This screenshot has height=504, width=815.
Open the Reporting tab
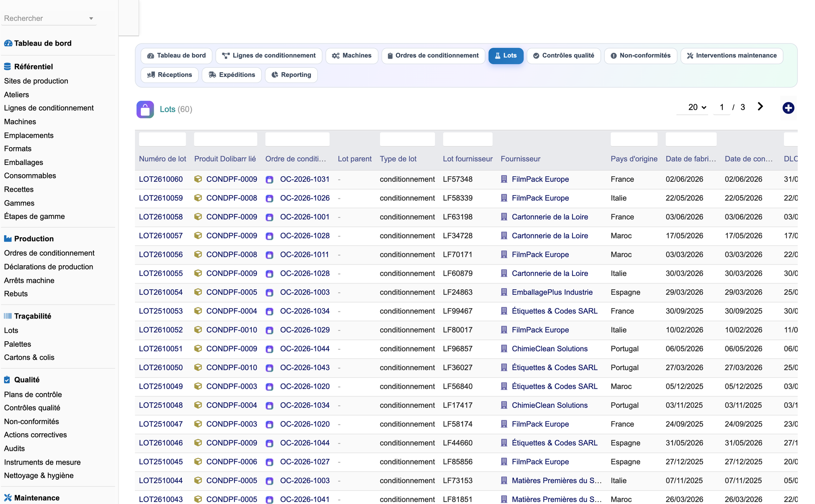tap(291, 75)
